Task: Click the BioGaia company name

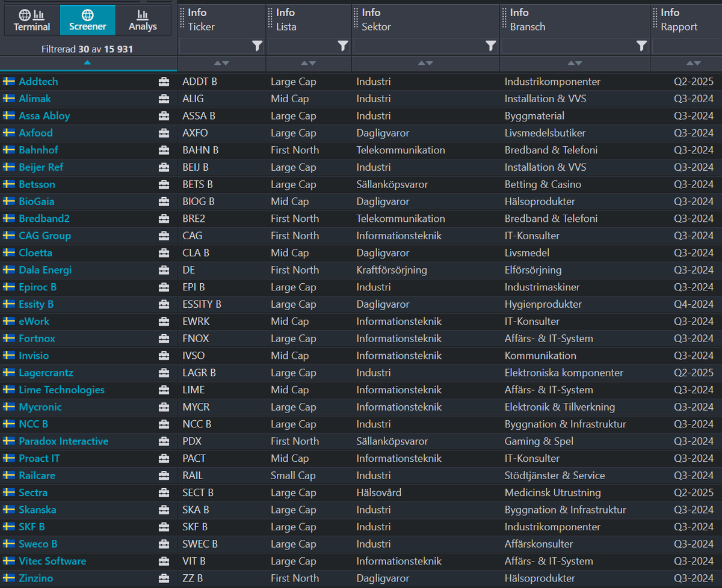Action: [37, 201]
